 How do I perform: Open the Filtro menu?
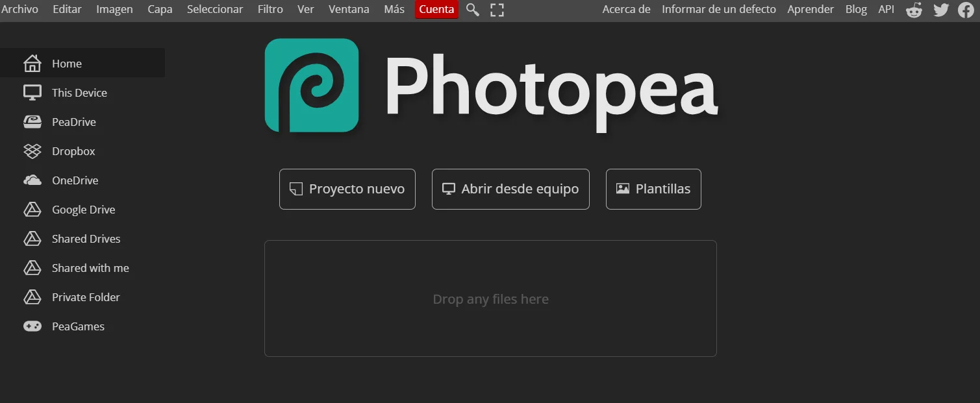coord(270,9)
